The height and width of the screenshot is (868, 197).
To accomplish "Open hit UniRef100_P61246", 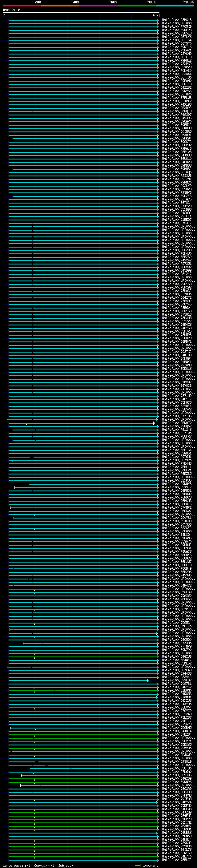I will click(x=176, y=430).
